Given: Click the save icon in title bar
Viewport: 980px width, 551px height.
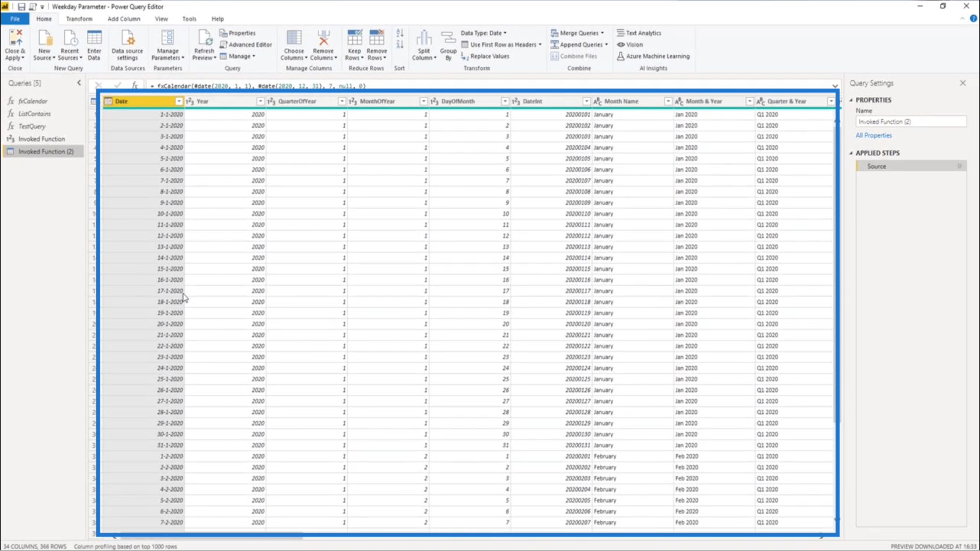Looking at the screenshot, I should pyautogui.click(x=21, y=6).
